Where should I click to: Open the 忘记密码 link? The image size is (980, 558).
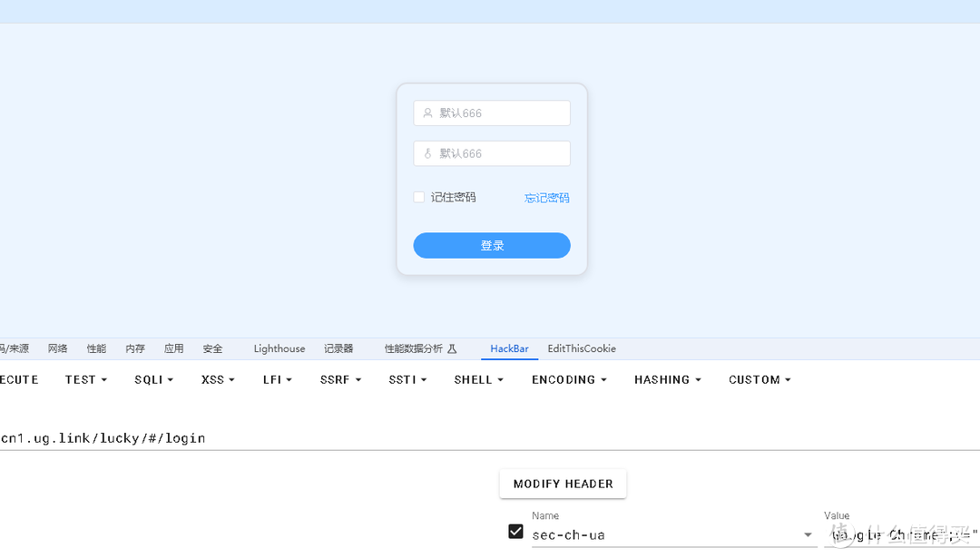(x=546, y=198)
